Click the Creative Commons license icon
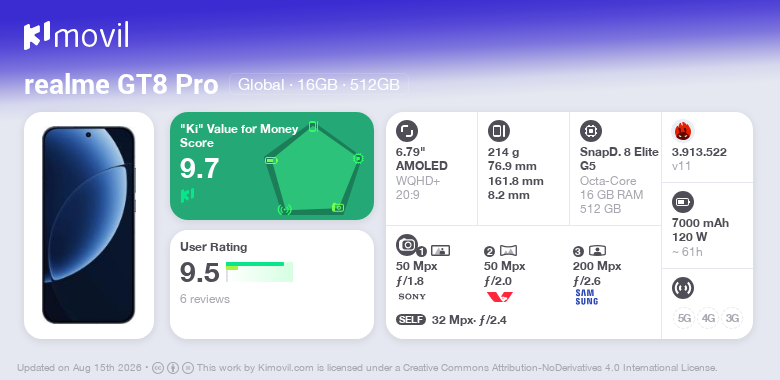This screenshot has height=380, width=780. point(158,368)
